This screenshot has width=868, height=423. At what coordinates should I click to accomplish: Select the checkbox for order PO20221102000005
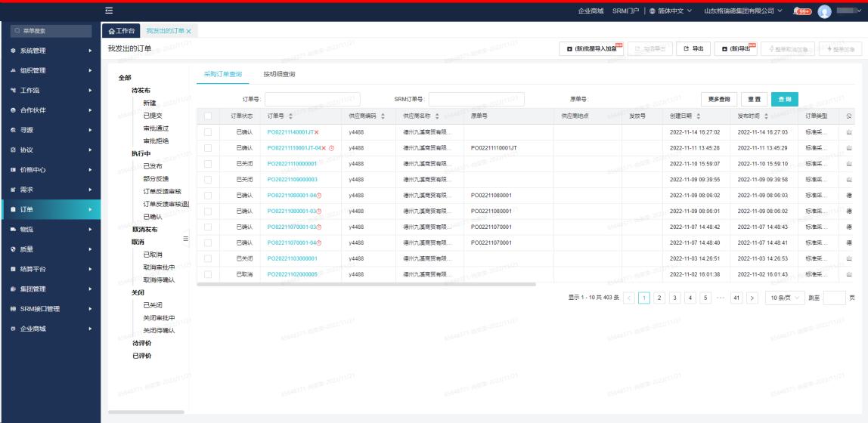[208, 274]
